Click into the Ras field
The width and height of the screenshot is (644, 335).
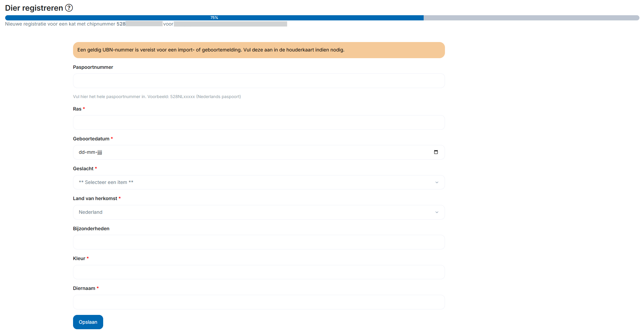pyautogui.click(x=259, y=122)
